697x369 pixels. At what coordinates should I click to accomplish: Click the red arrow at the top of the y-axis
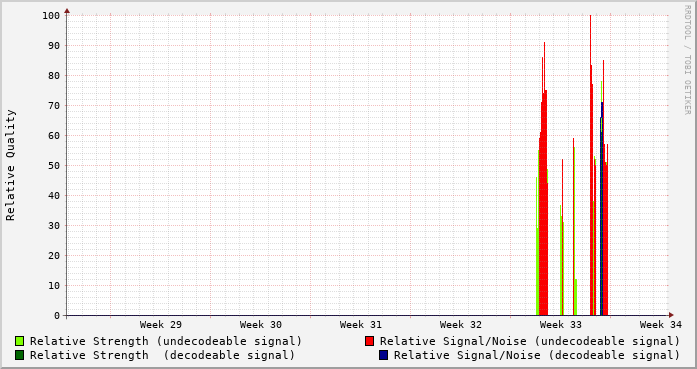tap(67, 11)
